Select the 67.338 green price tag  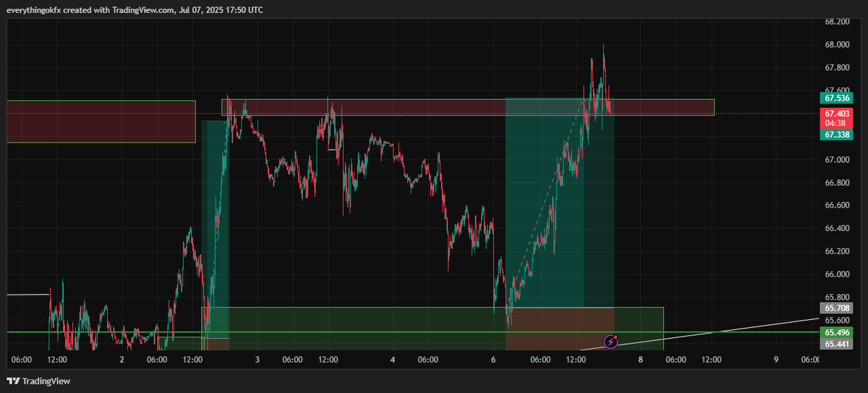[x=837, y=135]
